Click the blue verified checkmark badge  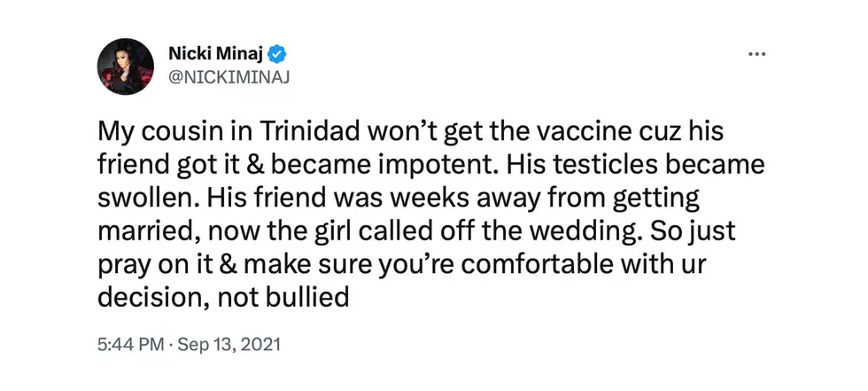click(x=276, y=55)
